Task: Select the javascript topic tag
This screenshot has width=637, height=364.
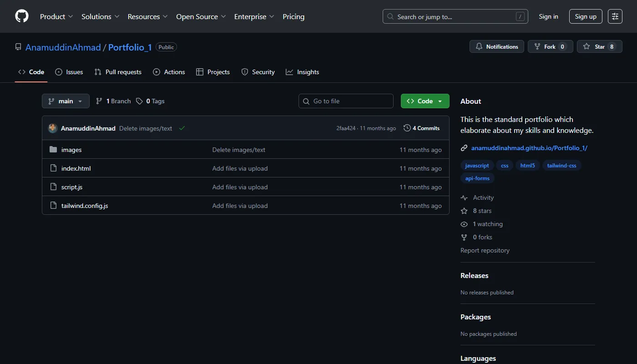Action: (x=477, y=165)
